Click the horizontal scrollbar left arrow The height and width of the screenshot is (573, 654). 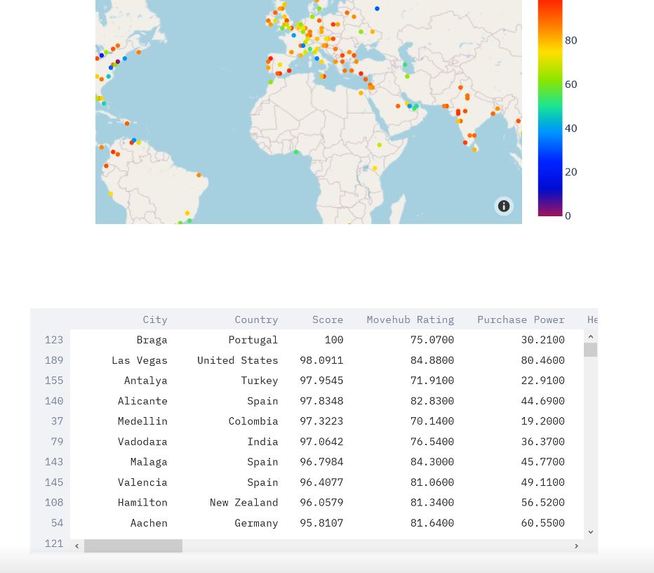point(77,546)
